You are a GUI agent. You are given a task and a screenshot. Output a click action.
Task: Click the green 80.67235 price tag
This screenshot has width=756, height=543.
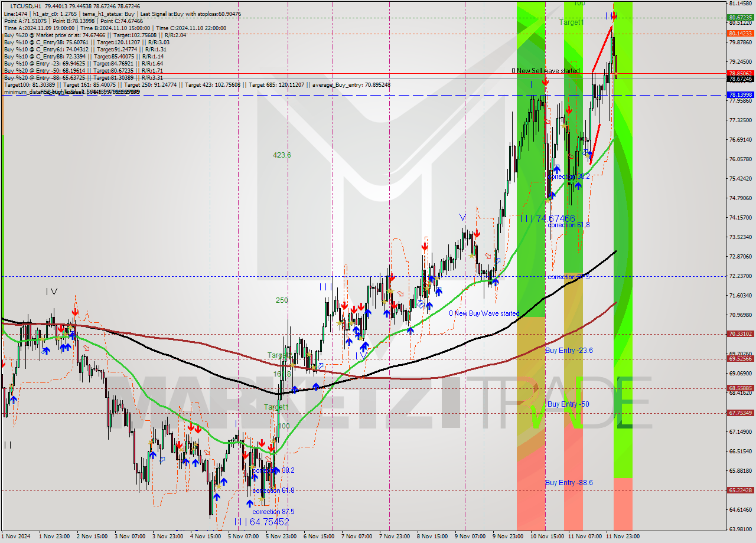[740, 18]
